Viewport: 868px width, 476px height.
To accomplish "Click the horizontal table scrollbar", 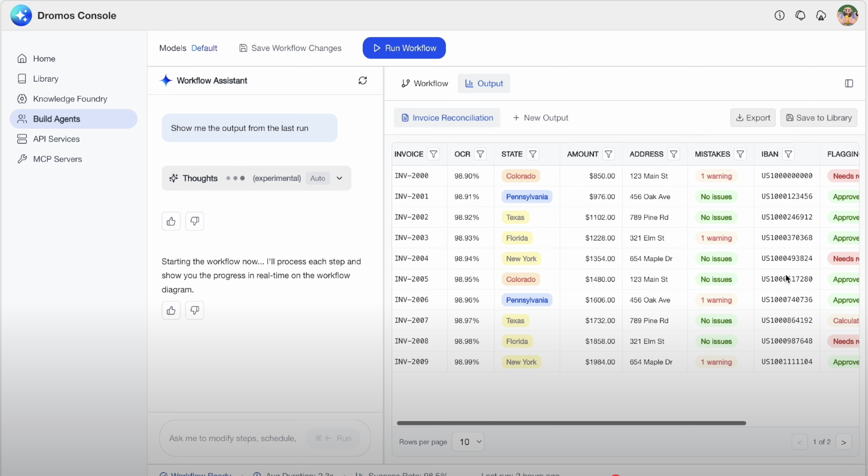I will pyautogui.click(x=571, y=423).
